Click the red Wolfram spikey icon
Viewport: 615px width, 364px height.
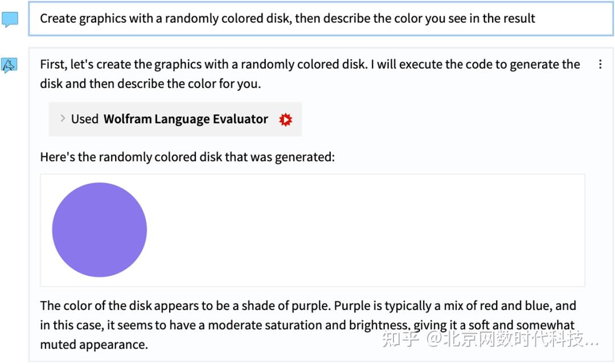[x=285, y=119]
